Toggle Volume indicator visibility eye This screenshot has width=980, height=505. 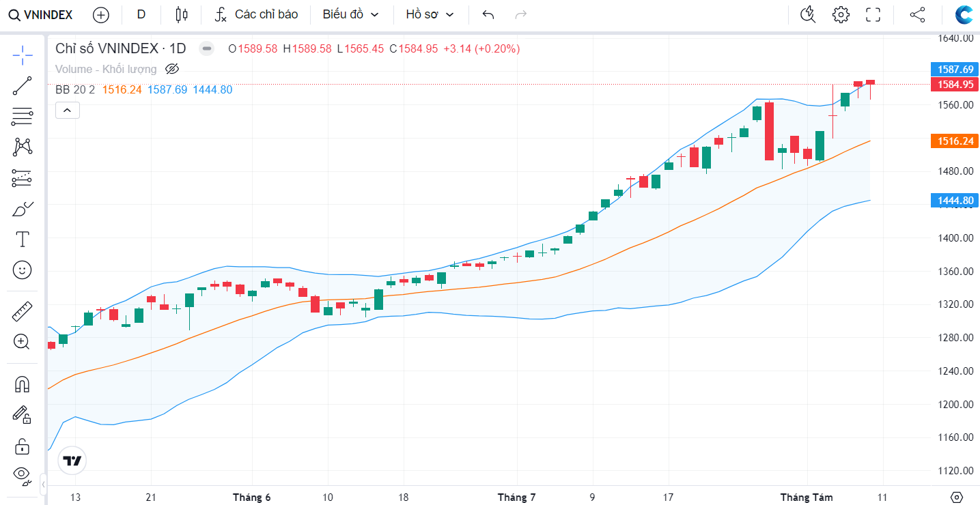coord(172,69)
